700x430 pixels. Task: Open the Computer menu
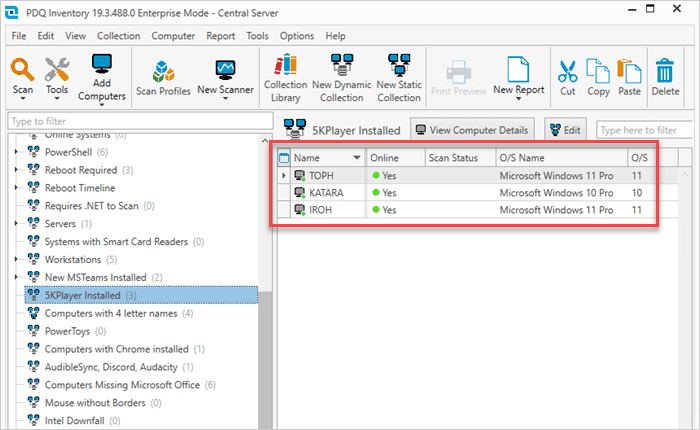click(x=173, y=36)
